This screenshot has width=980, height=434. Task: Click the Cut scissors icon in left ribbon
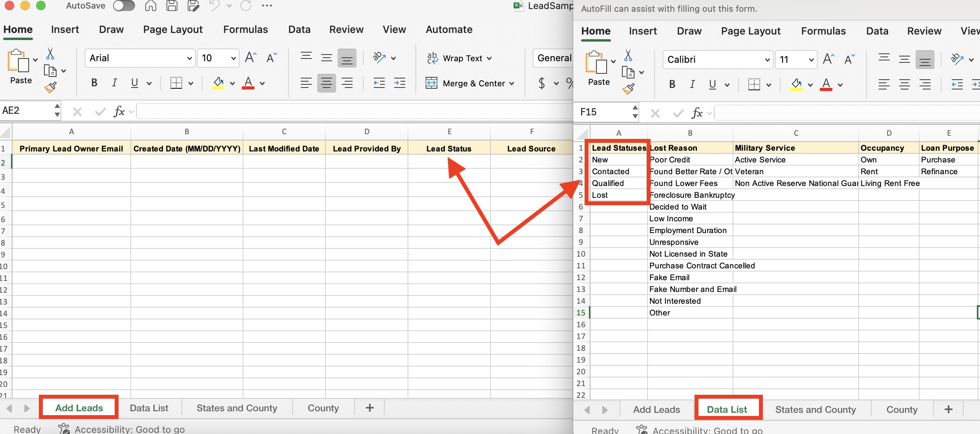tap(50, 54)
